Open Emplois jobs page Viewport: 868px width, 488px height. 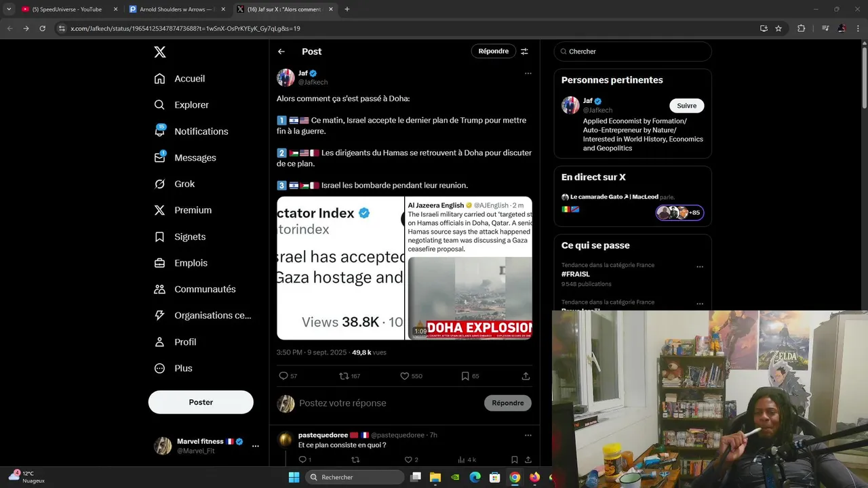(x=181, y=263)
